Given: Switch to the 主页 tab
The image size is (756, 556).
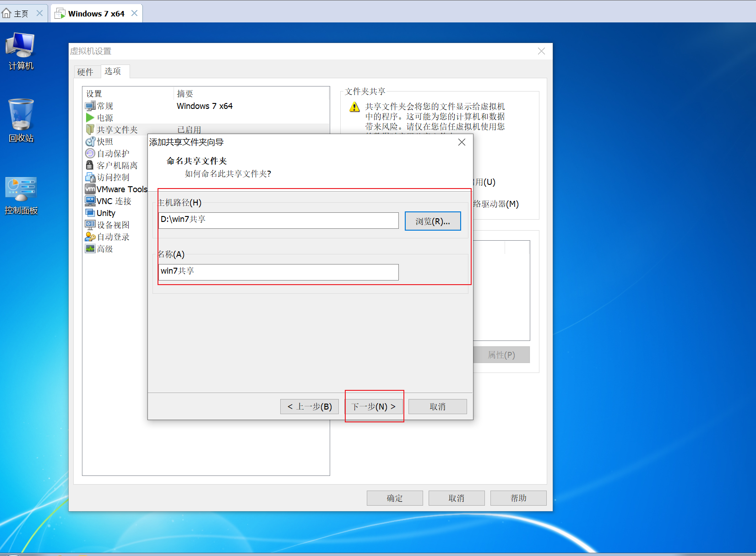Looking at the screenshot, I should coord(24,13).
